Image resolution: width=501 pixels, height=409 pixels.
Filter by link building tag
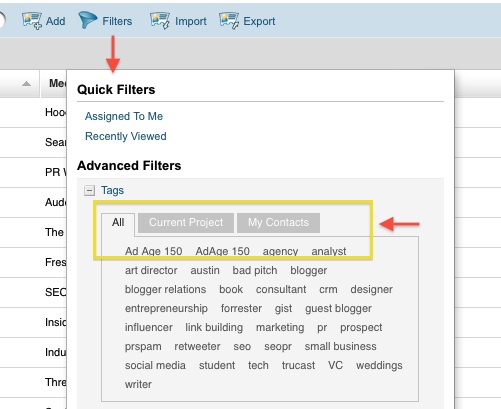tap(214, 327)
